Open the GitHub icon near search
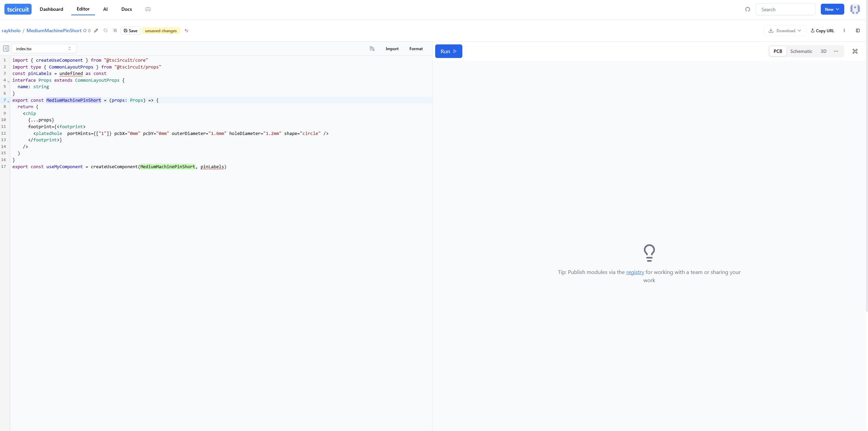 tap(747, 9)
